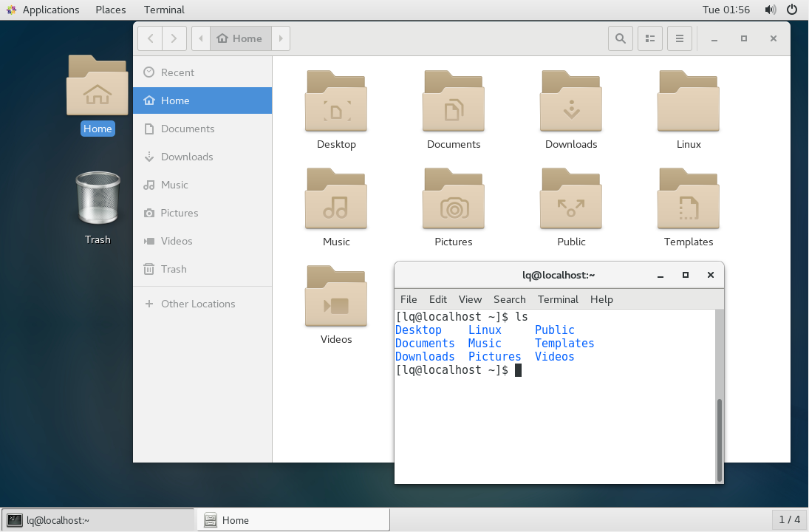809x532 pixels.
Task: Click the terminal window scrollbar
Action: tap(719, 440)
